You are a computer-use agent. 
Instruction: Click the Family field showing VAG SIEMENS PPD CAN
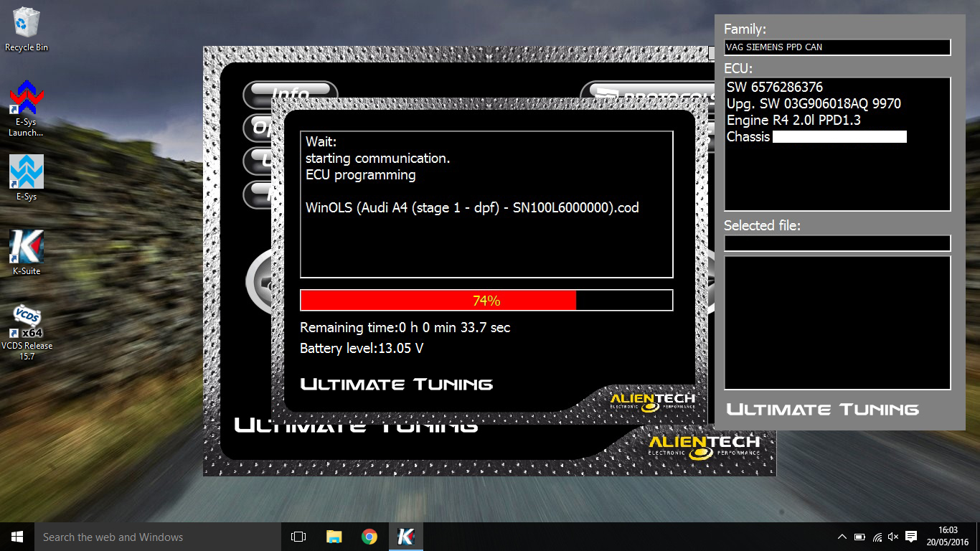click(837, 47)
